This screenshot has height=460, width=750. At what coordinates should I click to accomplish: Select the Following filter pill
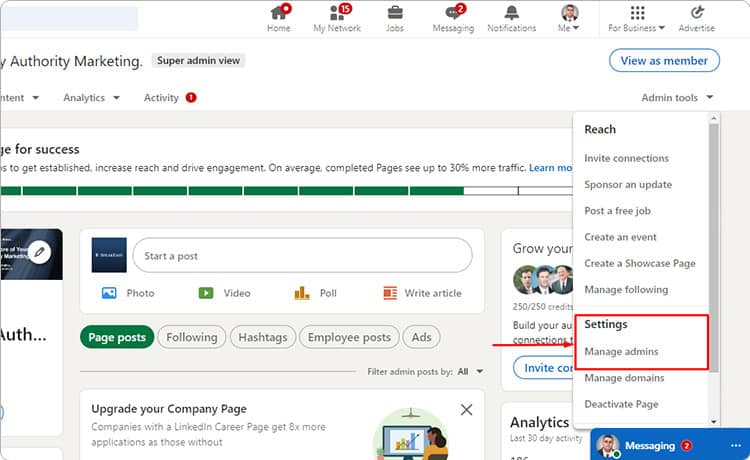(x=191, y=337)
